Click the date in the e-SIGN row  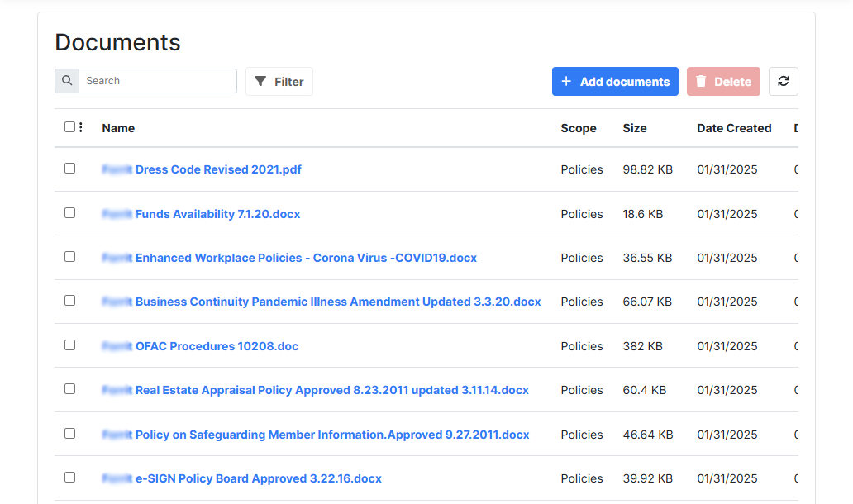tap(727, 478)
